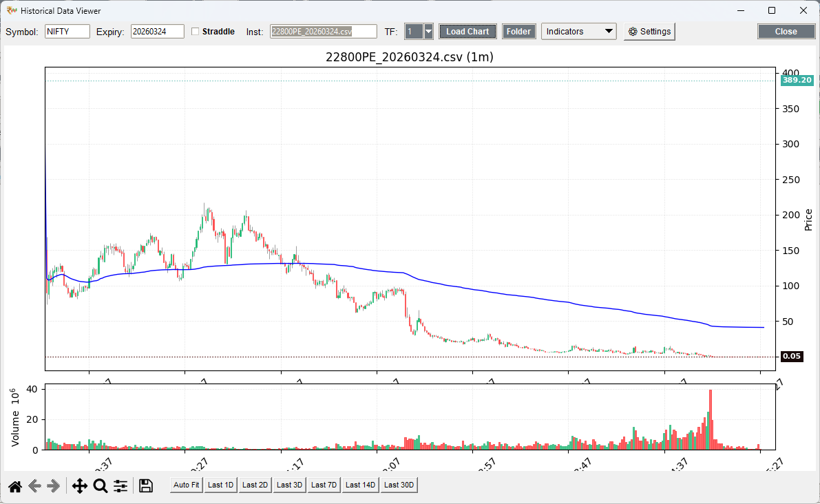Open Settings with the gear icon
This screenshot has width=820, height=504.
click(649, 32)
